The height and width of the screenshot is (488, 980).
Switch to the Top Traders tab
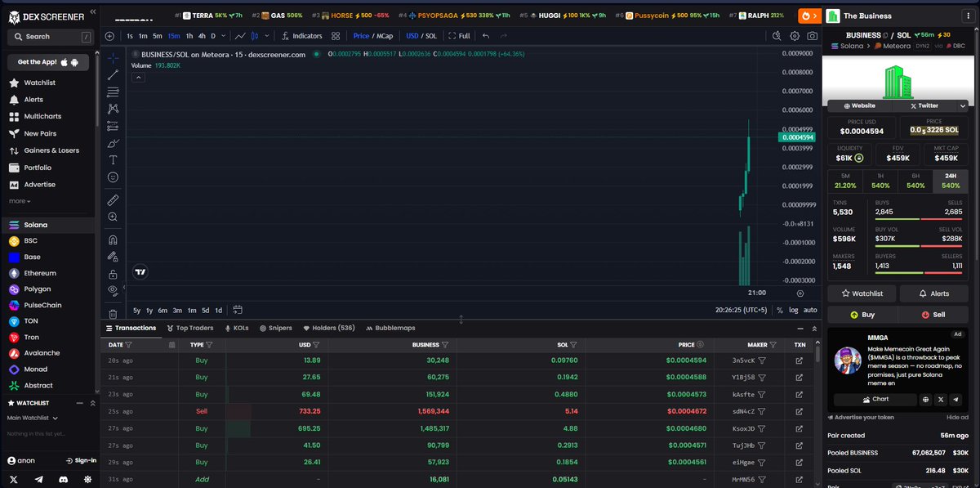189,328
